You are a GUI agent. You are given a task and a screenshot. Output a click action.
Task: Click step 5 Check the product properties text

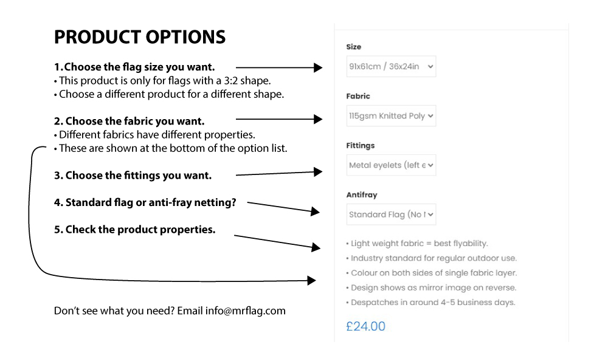click(x=134, y=230)
